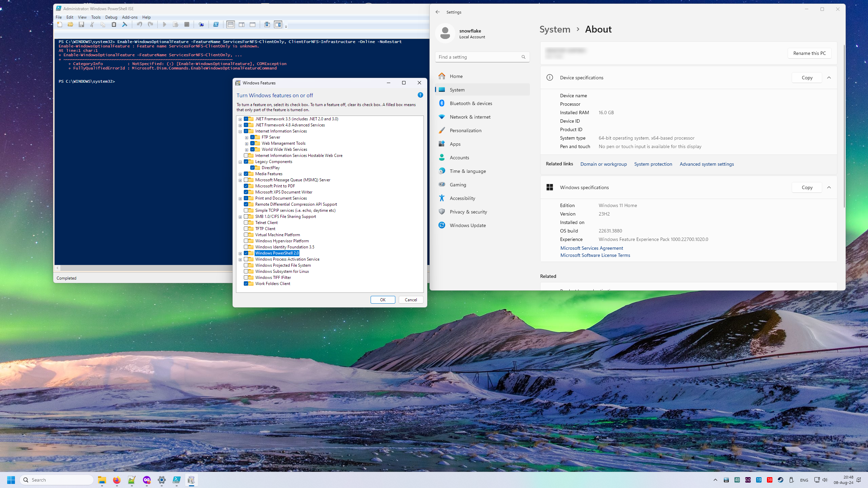Click the Save icon in PowerShell ISE toolbar
This screenshot has height=488, width=868.
coord(81,24)
